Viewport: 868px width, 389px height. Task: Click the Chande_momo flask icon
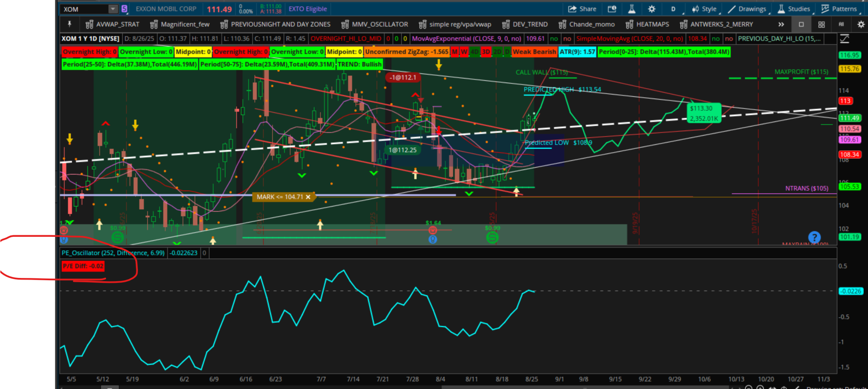click(x=562, y=24)
